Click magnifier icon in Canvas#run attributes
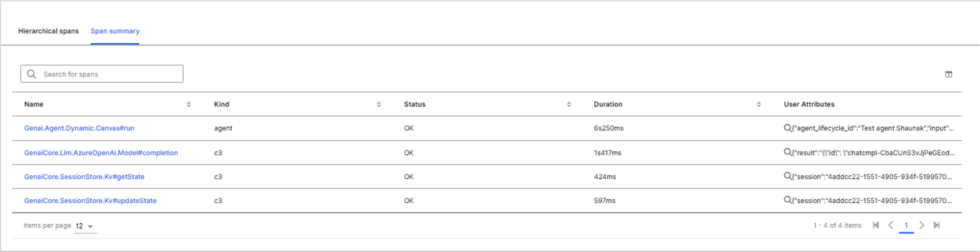Image resolution: width=980 pixels, height=252 pixels. pyautogui.click(x=787, y=128)
